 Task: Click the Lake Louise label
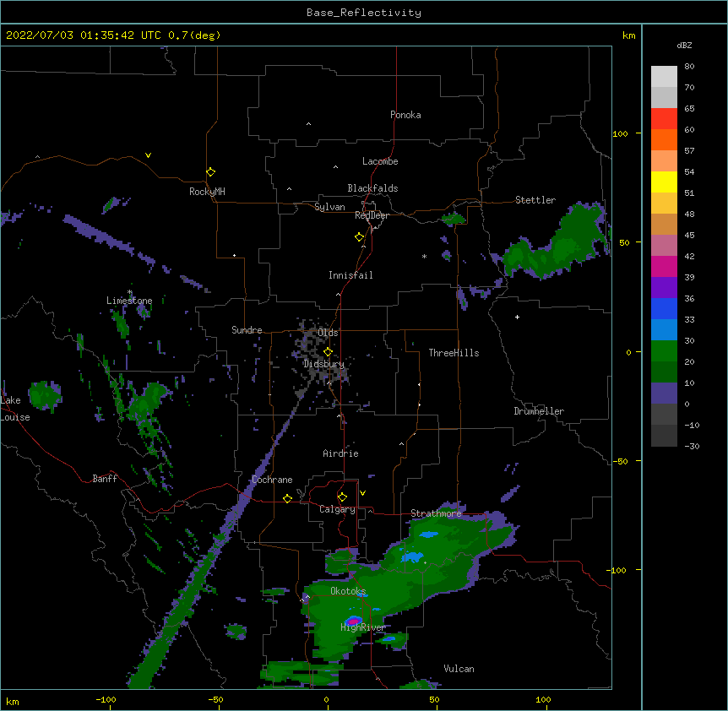14,409
